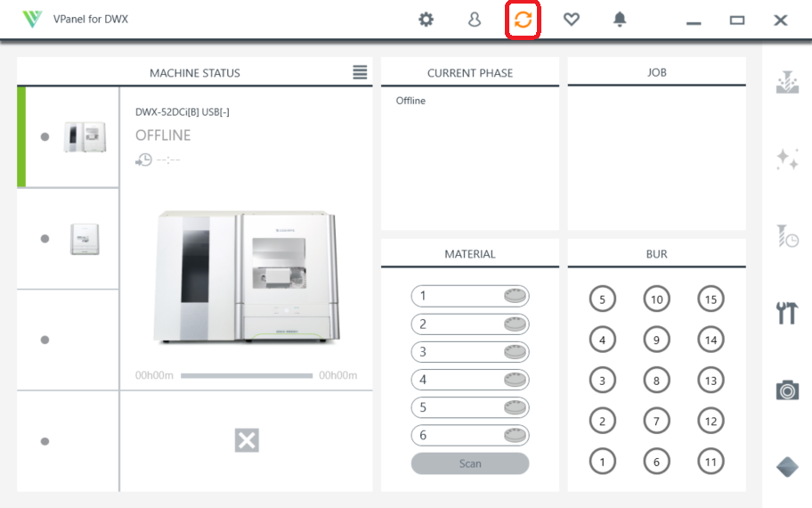Click the DWX-52DCi[B] USB[-] machine name

[183, 112]
